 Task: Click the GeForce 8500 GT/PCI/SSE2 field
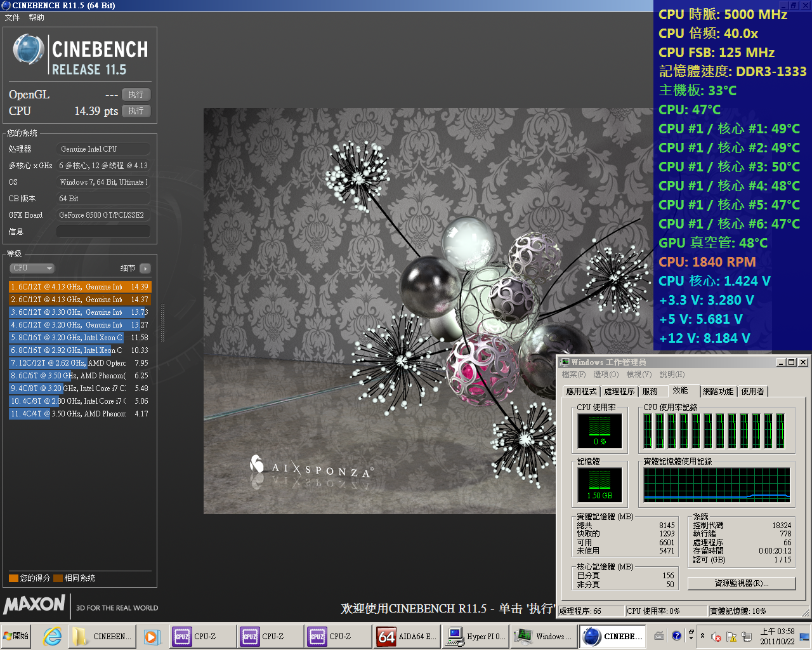click(x=103, y=215)
